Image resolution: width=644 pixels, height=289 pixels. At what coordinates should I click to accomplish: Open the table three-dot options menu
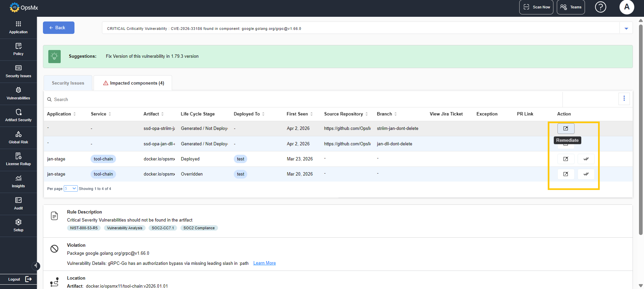click(624, 98)
